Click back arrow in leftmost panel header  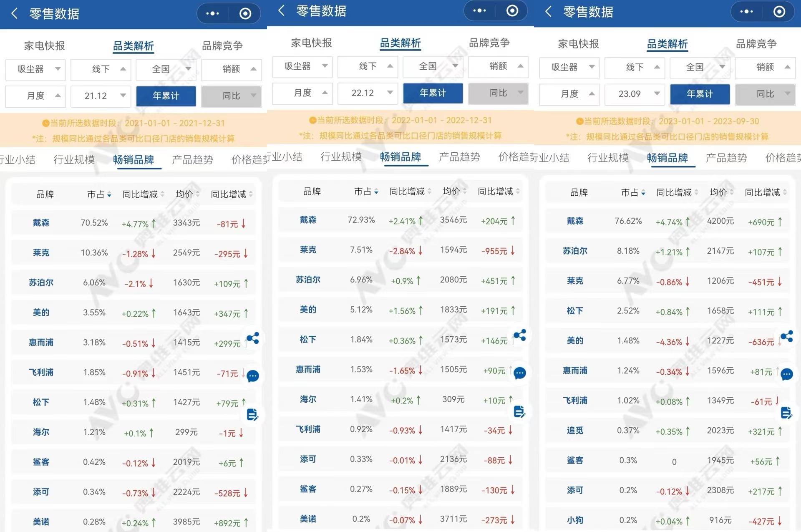click(15, 14)
